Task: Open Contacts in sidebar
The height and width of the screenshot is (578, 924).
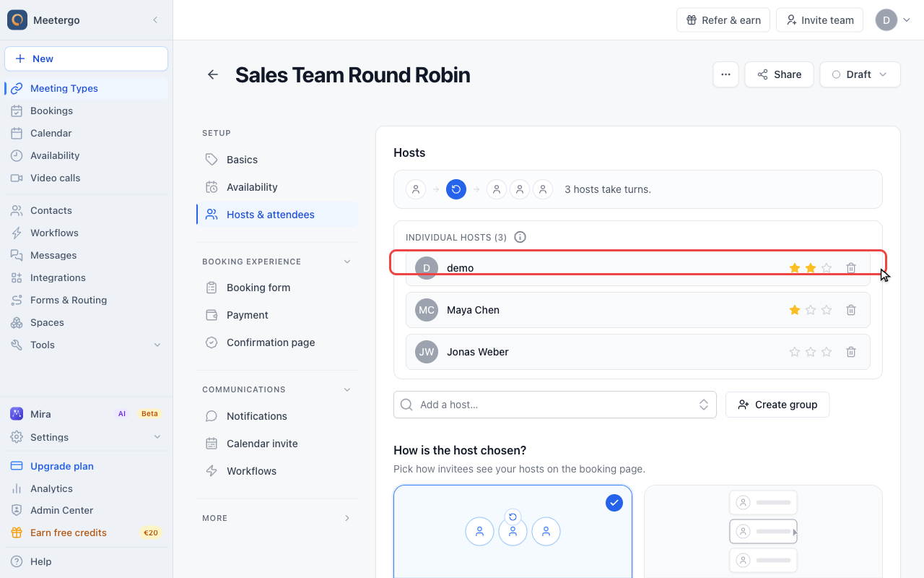Action: 86,210
